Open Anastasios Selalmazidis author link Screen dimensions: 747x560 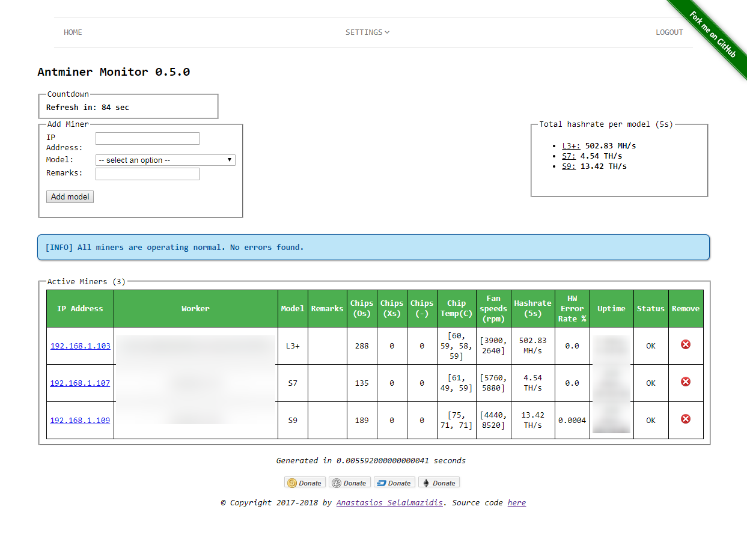[x=389, y=502]
